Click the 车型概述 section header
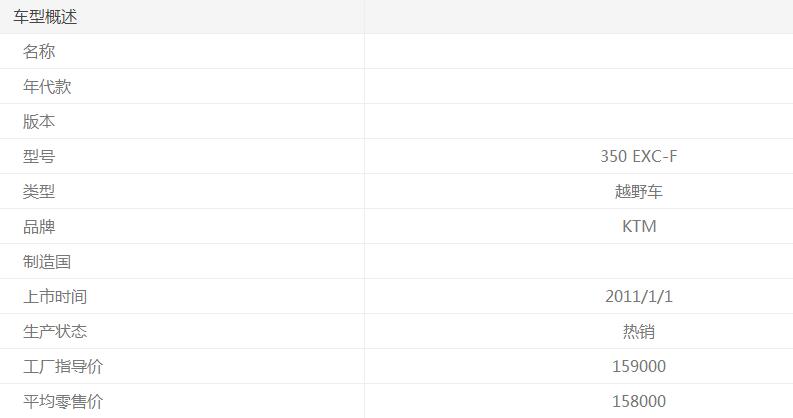 point(45,17)
